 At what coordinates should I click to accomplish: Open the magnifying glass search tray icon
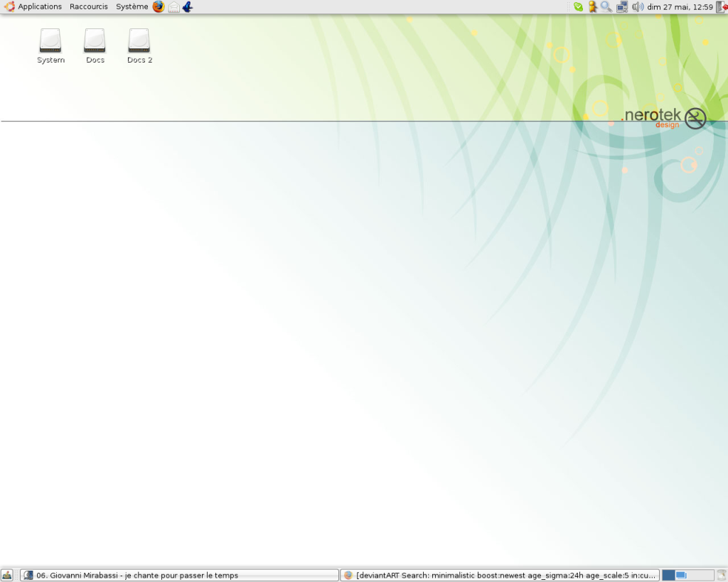click(606, 7)
